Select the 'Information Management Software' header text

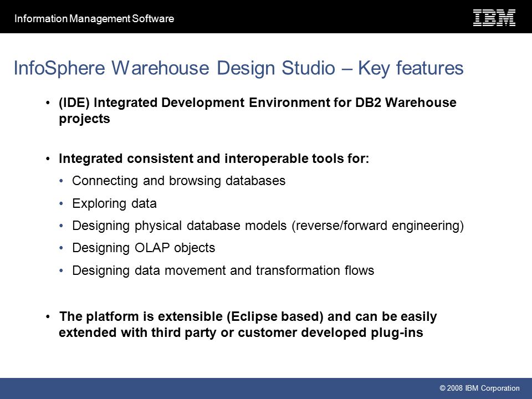94,18
